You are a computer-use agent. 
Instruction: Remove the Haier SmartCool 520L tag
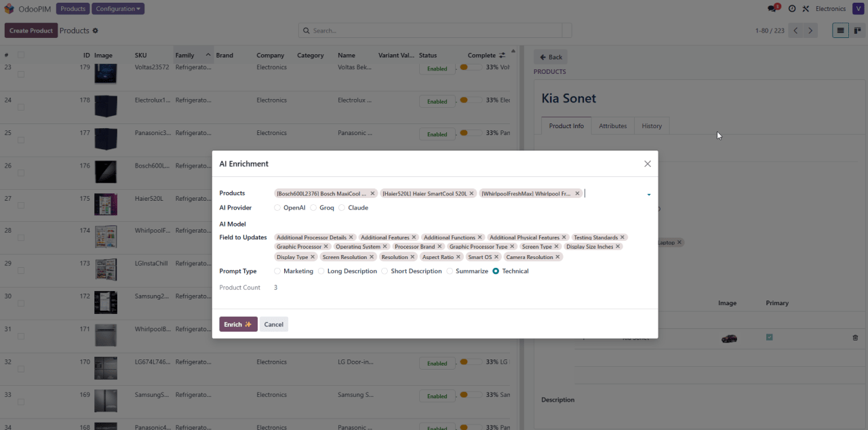click(472, 193)
